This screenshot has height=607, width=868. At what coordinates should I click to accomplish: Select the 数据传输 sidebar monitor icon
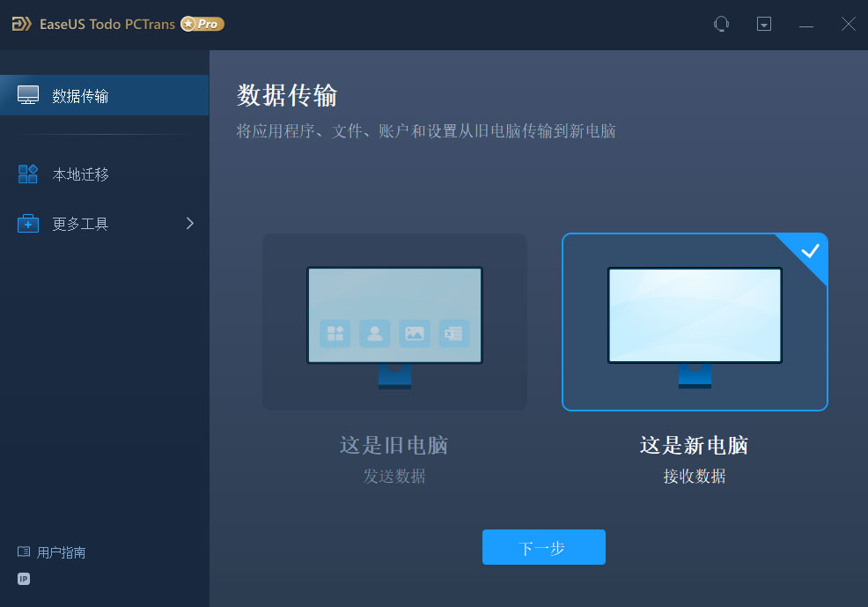coord(29,94)
